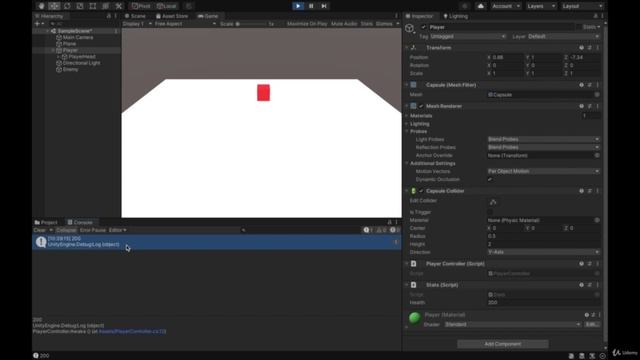Switch to the Project tab
Viewport: 640px width, 360px height.
[46, 222]
